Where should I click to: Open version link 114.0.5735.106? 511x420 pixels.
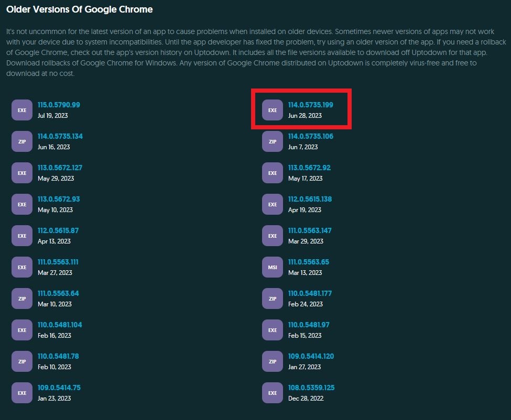pos(311,136)
